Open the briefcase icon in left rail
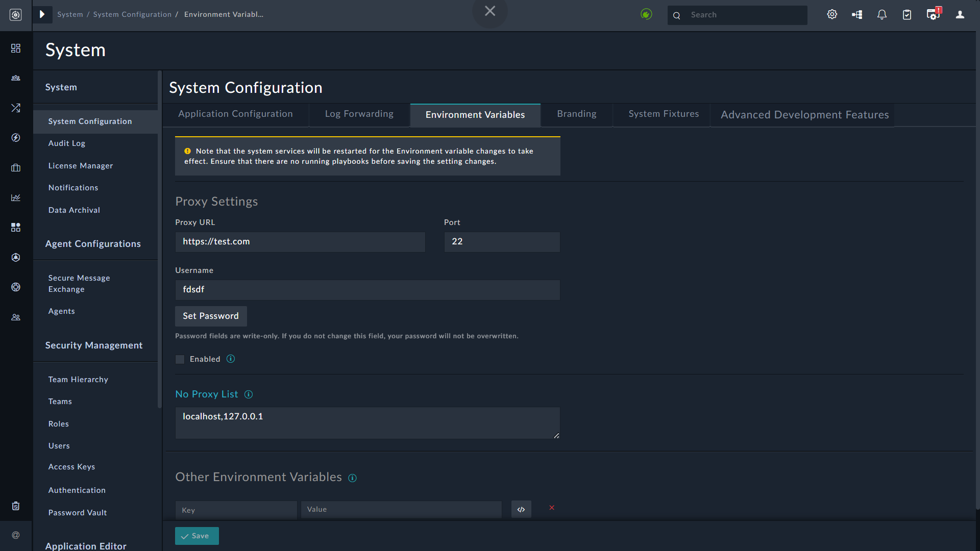 [x=16, y=168]
